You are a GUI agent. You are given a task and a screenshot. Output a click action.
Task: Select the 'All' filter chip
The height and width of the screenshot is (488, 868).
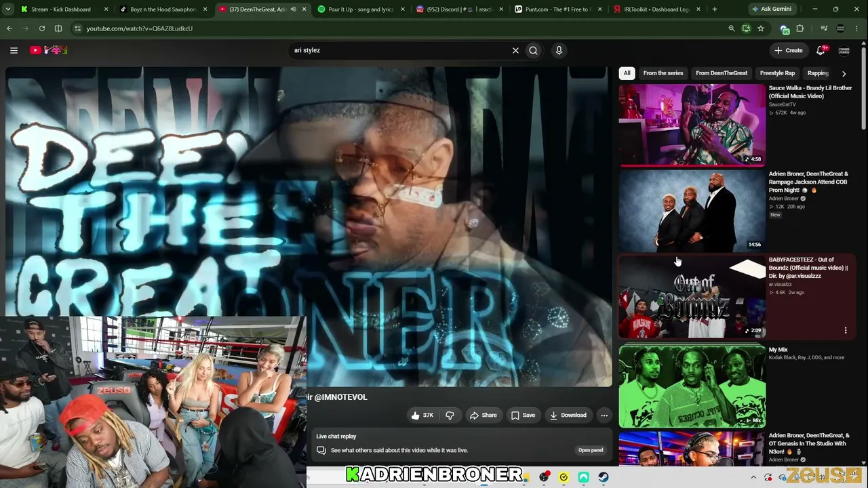point(627,73)
